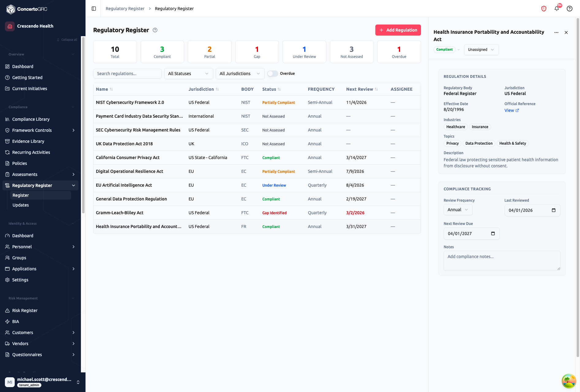Click the Settings gear icon in sidebar
Viewport: 580px width, 392px height.
coord(7,280)
